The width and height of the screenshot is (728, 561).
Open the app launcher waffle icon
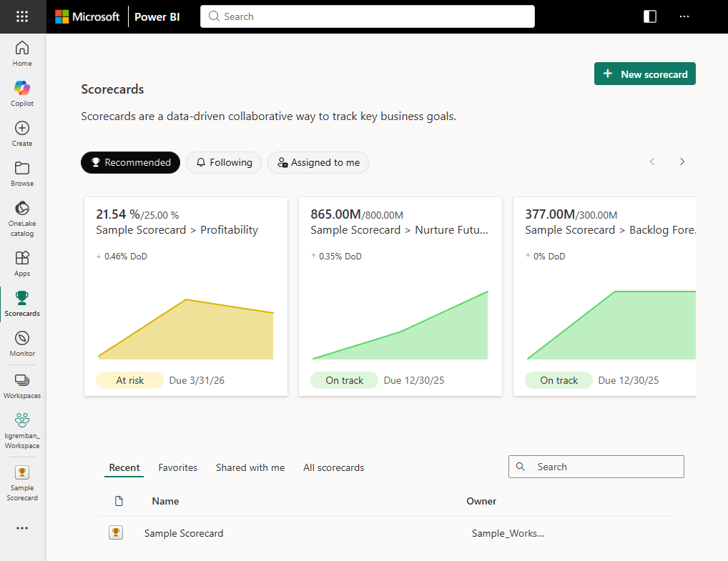tap(22, 16)
